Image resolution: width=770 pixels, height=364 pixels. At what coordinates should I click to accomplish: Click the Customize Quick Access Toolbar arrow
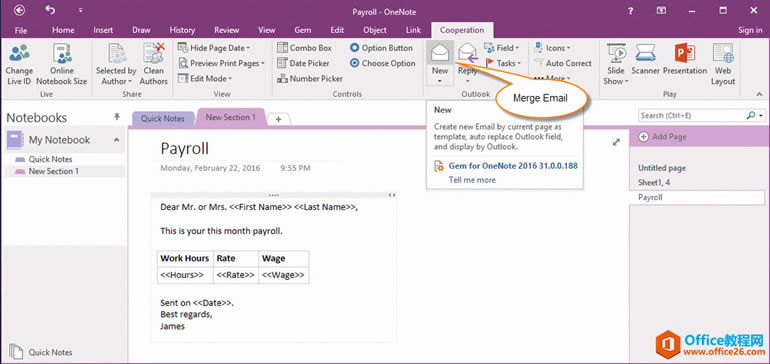(x=81, y=10)
